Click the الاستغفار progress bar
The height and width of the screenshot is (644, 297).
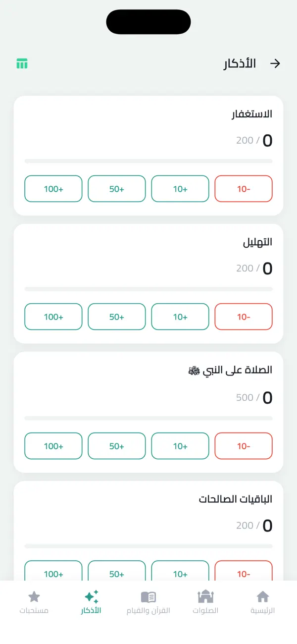[148, 161]
